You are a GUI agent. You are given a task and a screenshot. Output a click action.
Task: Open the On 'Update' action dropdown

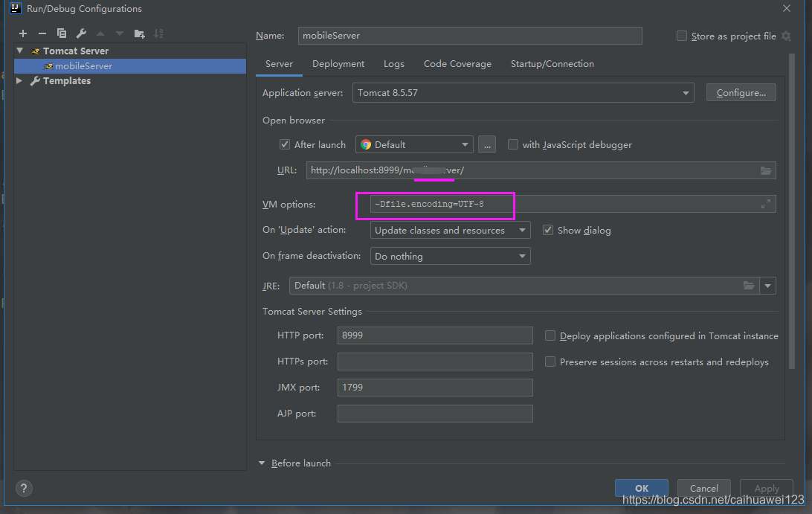[450, 230]
